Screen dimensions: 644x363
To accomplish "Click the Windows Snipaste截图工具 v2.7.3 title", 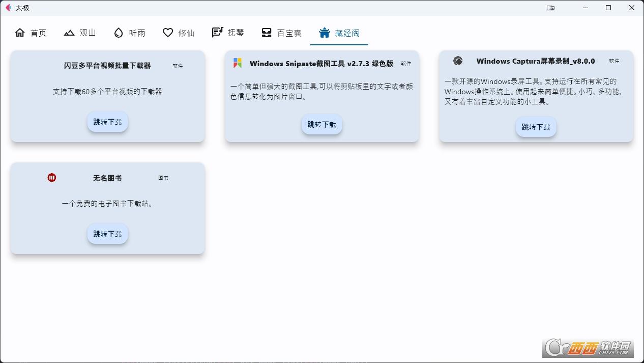I will (321, 64).
